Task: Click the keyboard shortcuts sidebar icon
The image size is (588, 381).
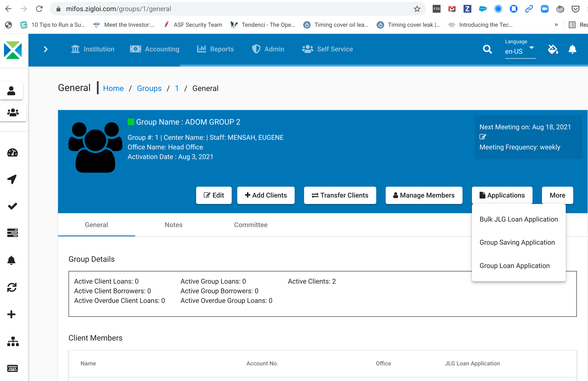Action: 12,368
